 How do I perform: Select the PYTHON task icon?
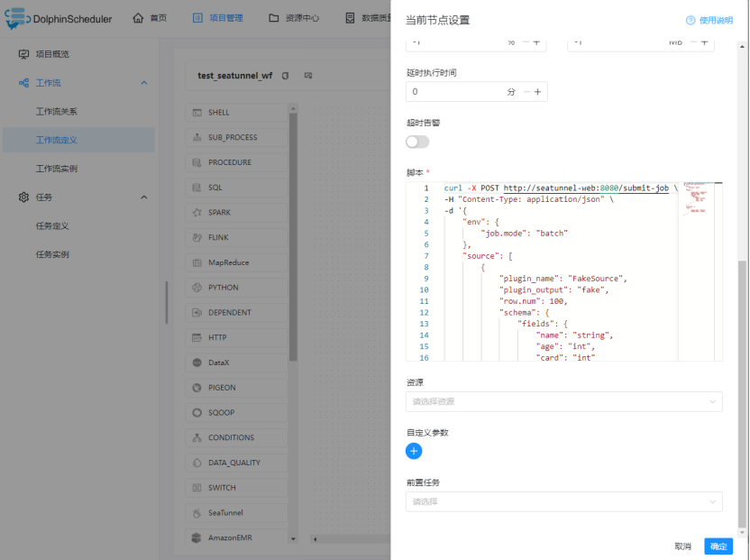coord(197,288)
